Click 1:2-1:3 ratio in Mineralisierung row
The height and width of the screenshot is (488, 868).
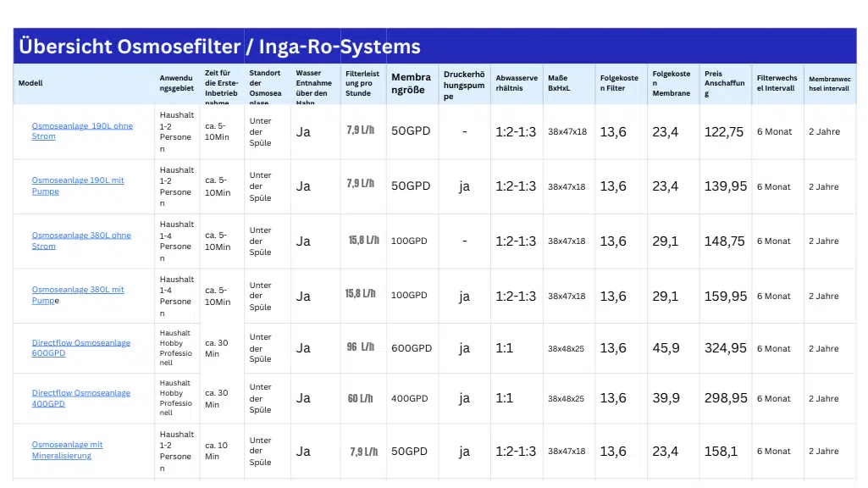tap(516, 452)
